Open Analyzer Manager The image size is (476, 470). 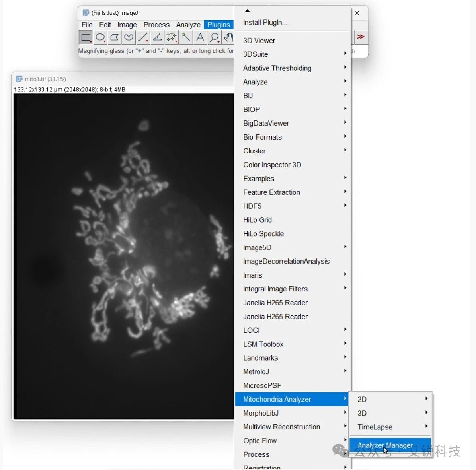point(390,445)
